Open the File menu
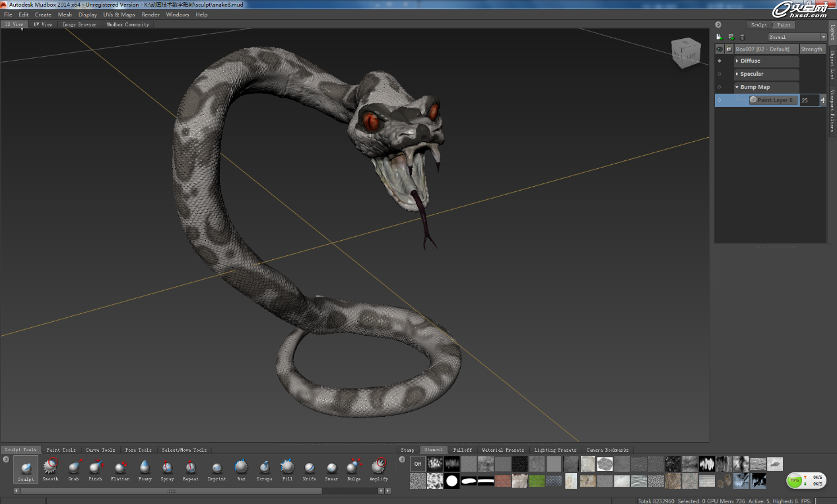 [8, 15]
